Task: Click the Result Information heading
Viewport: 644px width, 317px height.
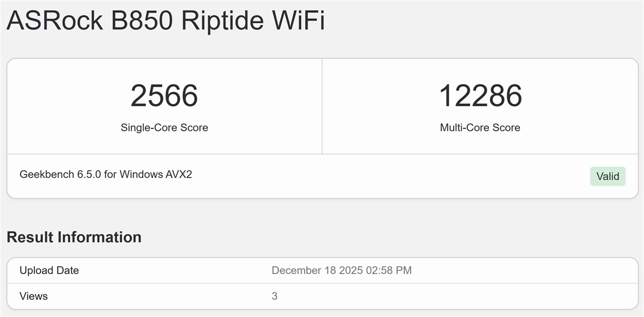Action: [74, 237]
